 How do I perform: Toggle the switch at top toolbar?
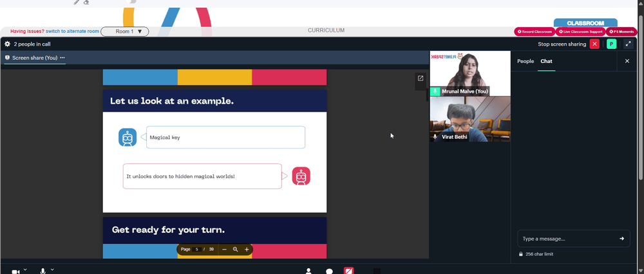pyautogui.click(x=131, y=2)
